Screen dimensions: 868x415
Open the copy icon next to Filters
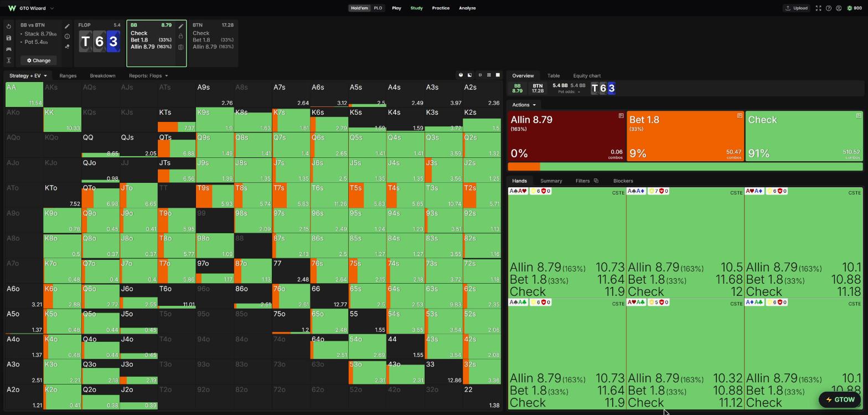pos(596,181)
